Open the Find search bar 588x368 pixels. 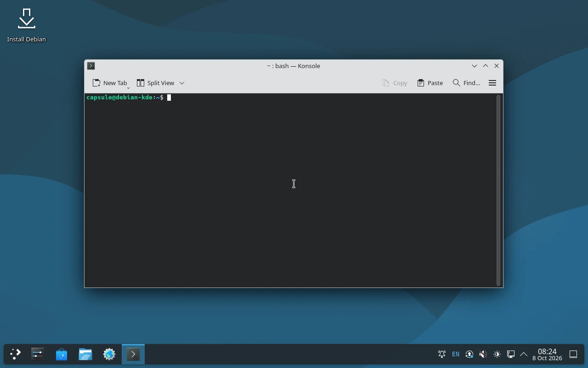(466, 83)
